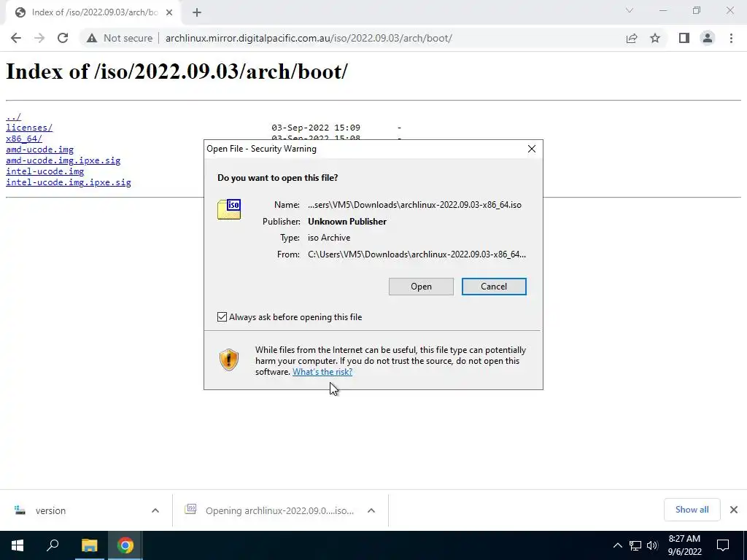Click the 03-Sep-2022 15:09 date of licenses/
The width and height of the screenshot is (747, 560).
316,128
